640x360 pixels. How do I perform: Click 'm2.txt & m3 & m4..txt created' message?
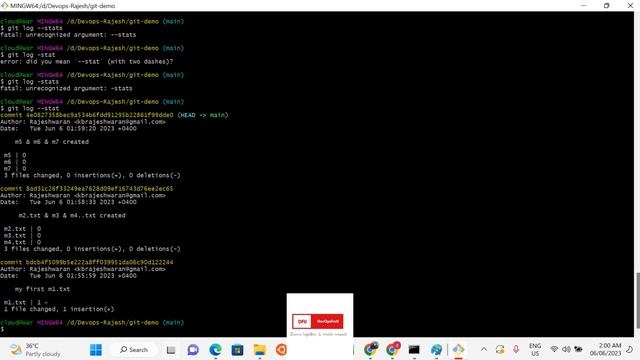pos(72,215)
